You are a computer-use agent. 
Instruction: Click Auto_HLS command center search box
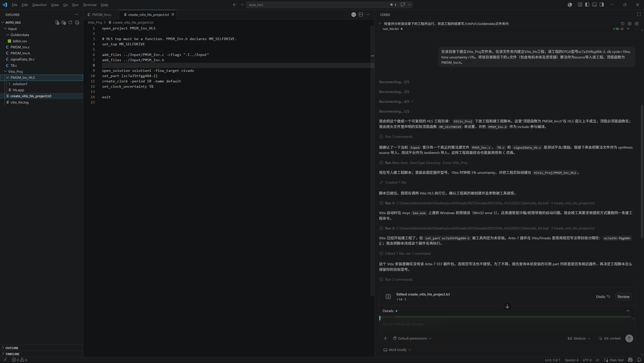pyautogui.click(x=317, y=5)
